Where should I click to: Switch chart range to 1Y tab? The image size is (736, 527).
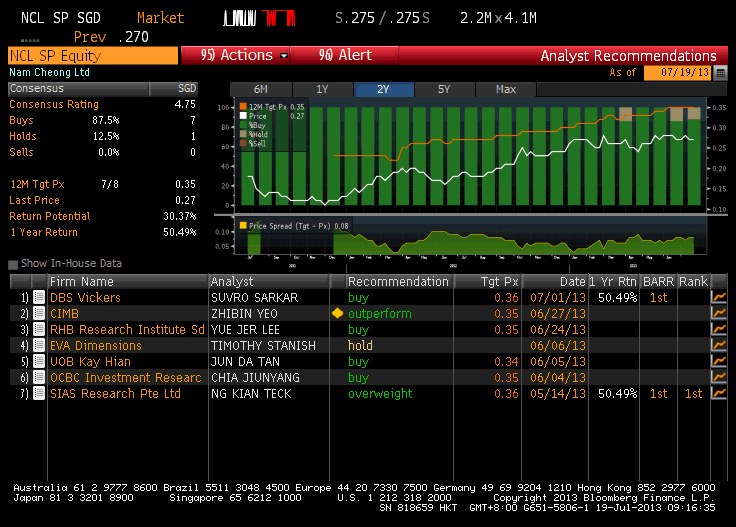322,89
